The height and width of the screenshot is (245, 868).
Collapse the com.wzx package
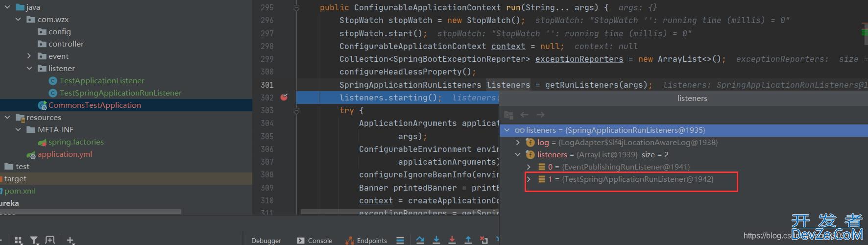click(18, 20)
